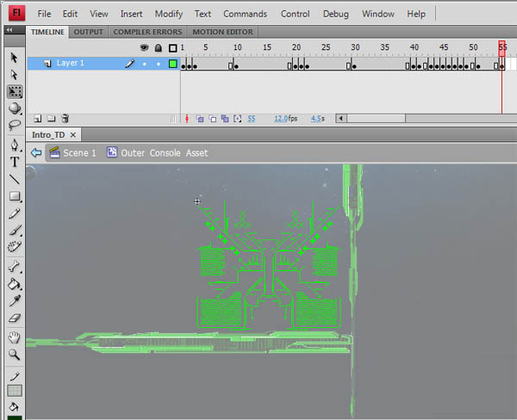Select the Eyedropper tool
Image resolution: width=517 pixels, height=420 pixels.
click(x=15, y=300)
